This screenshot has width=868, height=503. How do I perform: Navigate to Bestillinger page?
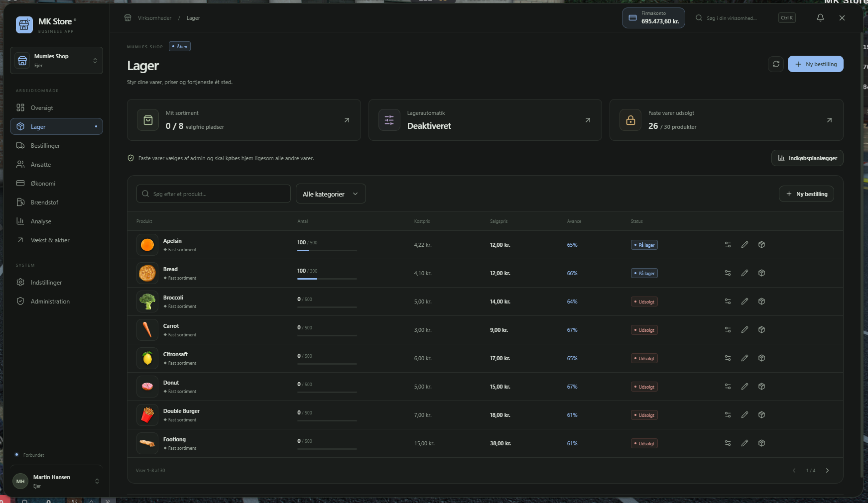pyautogui.click(x=56, y=146)
